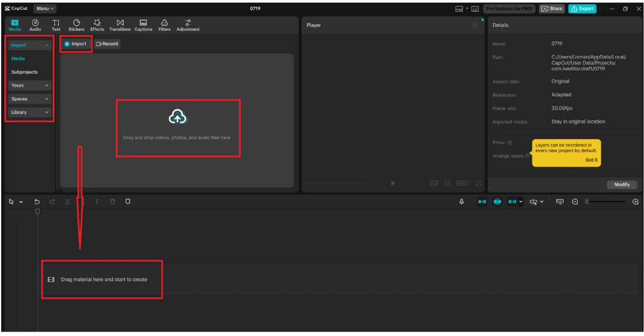644x336 pixels.
Task: Open the Menu dropdown in title bar
Action: (x=44, y=9)
